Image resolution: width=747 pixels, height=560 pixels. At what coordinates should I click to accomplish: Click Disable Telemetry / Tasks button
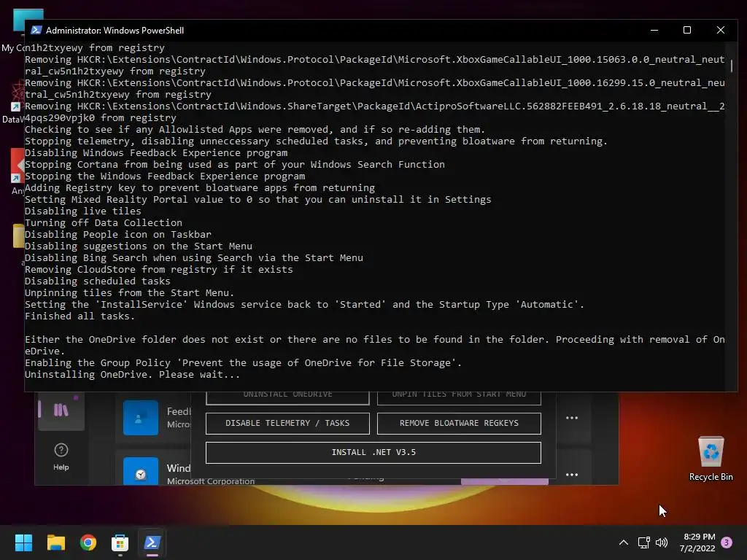click(287, 424)
